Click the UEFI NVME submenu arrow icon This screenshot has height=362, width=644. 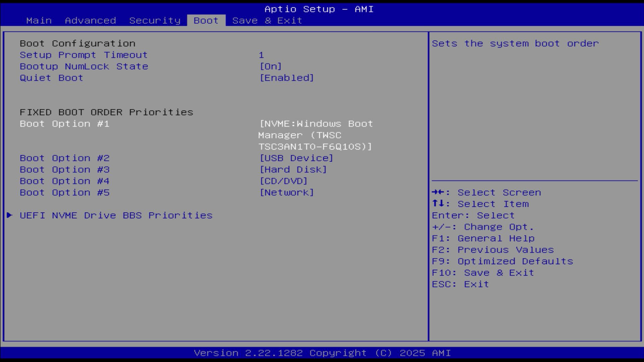pos(9,215)
